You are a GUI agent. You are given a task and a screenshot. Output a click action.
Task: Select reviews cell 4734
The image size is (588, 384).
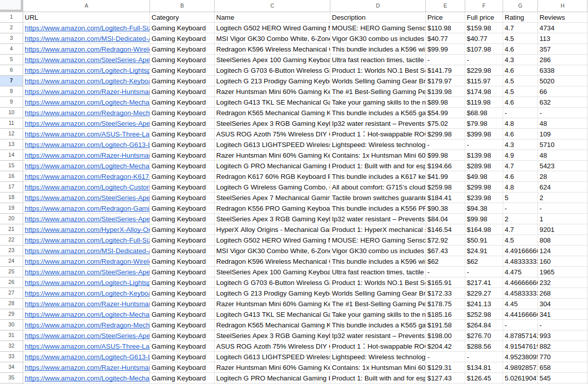[x=563, y=28]
